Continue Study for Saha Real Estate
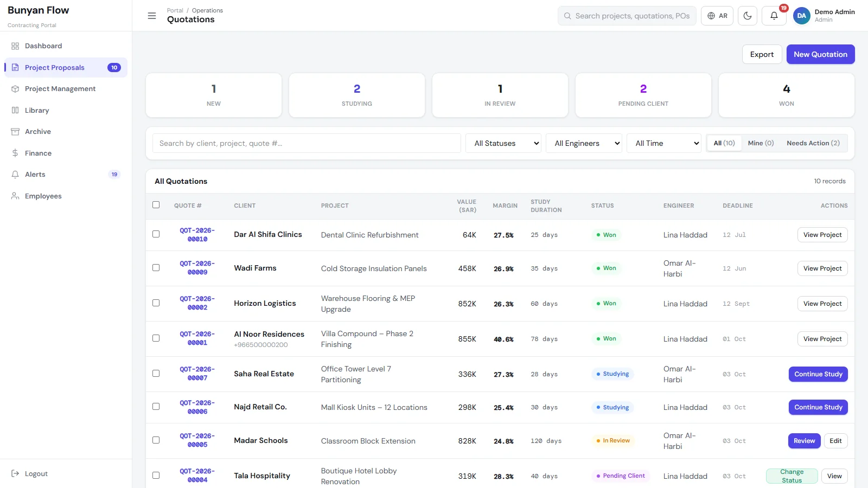This screenshot has height=488, width=868. point(818,374)
